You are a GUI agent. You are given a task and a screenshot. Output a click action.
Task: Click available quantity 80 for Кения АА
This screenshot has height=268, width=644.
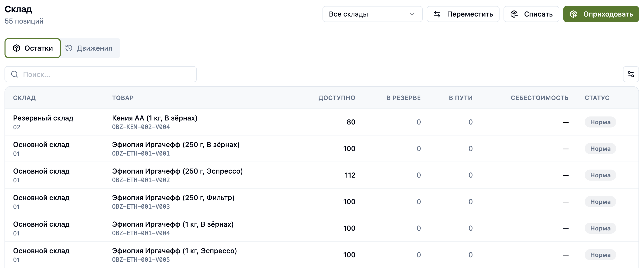pyautogui.click(x=351, y=122)
